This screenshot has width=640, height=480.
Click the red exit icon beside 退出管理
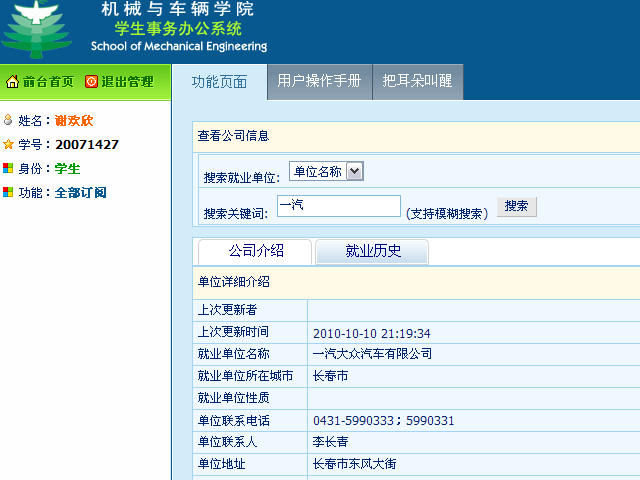point(91,82)
